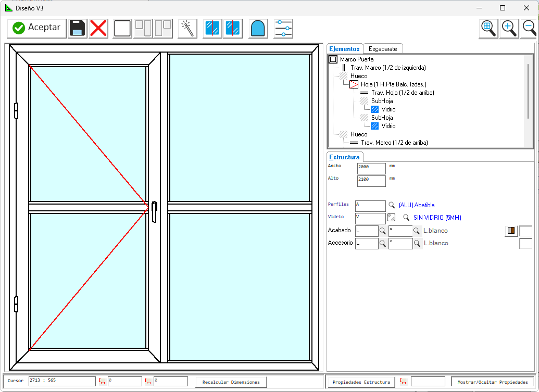Click the glass hatch icon beside Vidrio

[x=391, y=217]
